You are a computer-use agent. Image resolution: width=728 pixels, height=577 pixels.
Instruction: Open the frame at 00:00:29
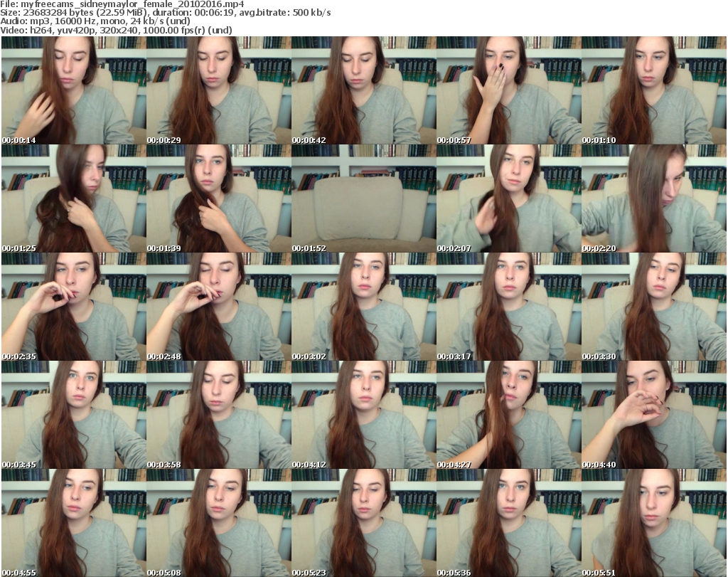219,90
